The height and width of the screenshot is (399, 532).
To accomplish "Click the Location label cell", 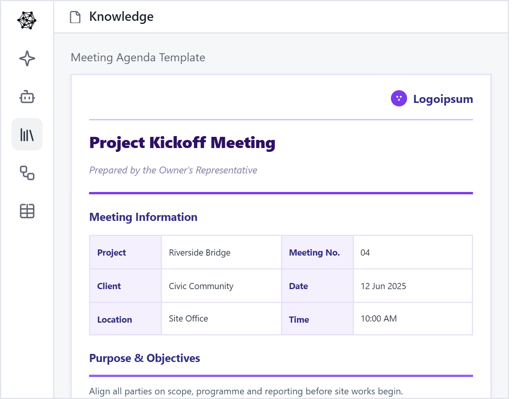I will point(126,319).
